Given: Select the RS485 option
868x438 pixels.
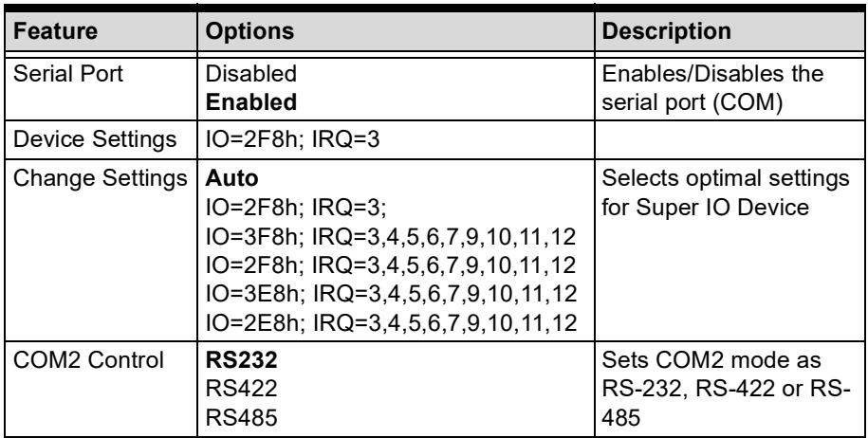Looking at the screenshot, I should pos(241,418).
